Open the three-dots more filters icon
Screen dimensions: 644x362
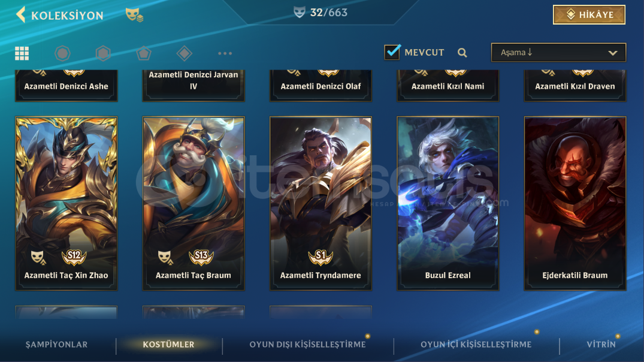pos(225,53)
